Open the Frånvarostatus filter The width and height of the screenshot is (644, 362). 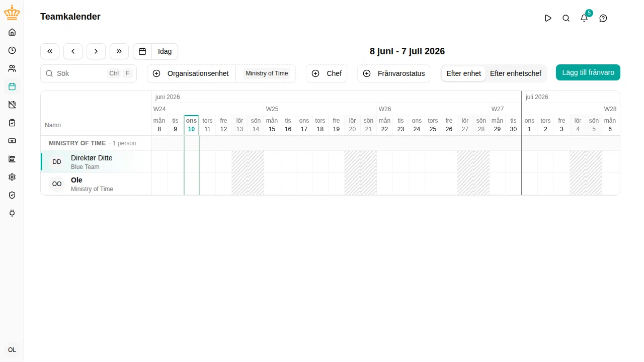click(x=394, y=73)
